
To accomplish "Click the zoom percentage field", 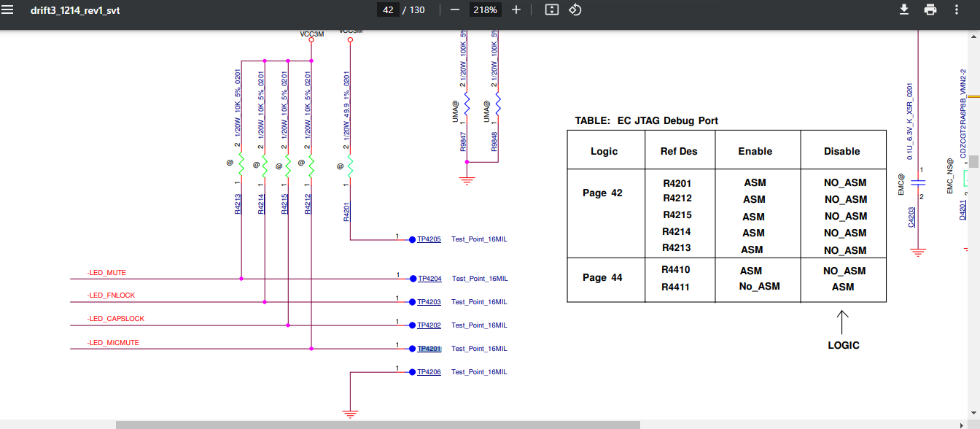I will coord(484,10).
